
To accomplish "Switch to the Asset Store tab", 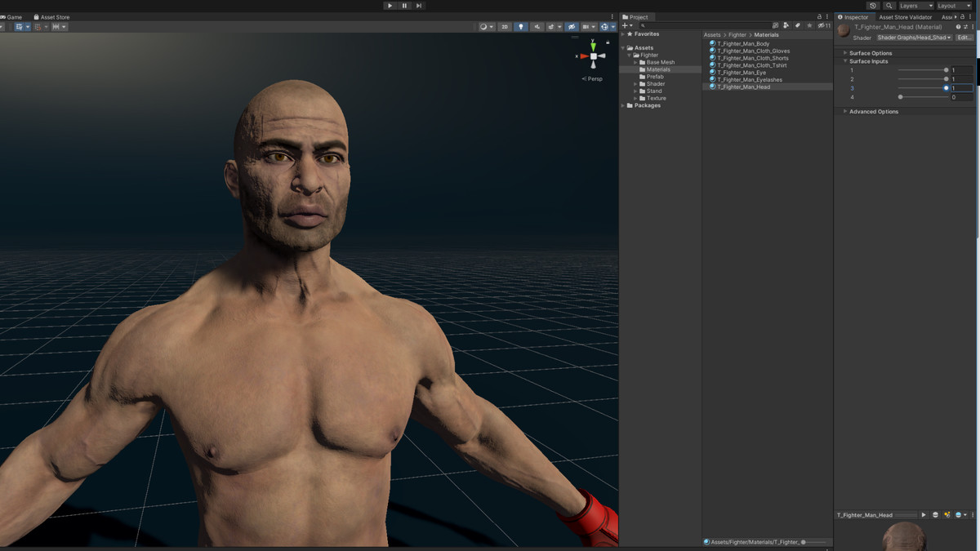I will [52, 17].
